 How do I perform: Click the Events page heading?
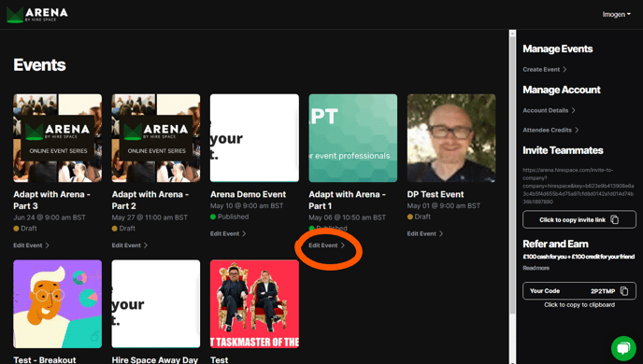pos(39,64)
